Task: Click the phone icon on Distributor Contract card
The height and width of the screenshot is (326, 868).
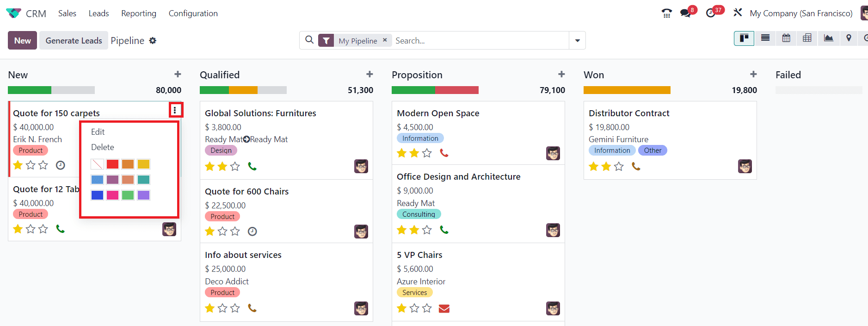Action: pyautogui.click(x=636, y=166)
